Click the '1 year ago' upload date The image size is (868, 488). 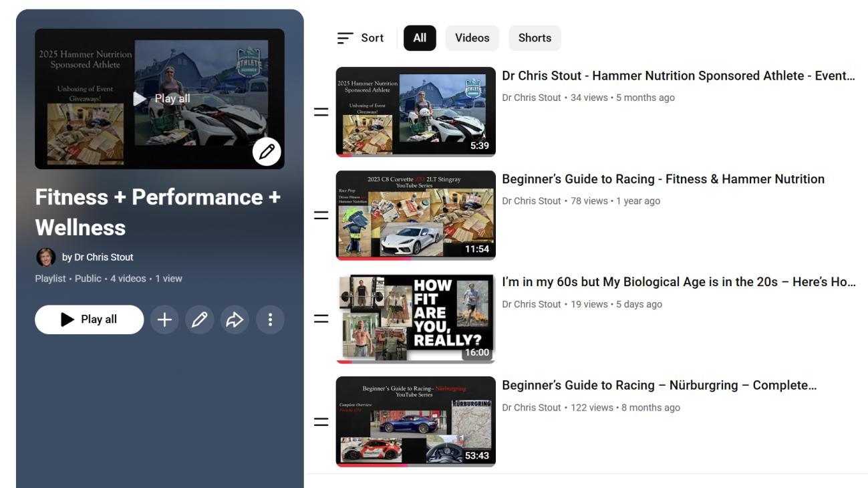tap(638, 201)
